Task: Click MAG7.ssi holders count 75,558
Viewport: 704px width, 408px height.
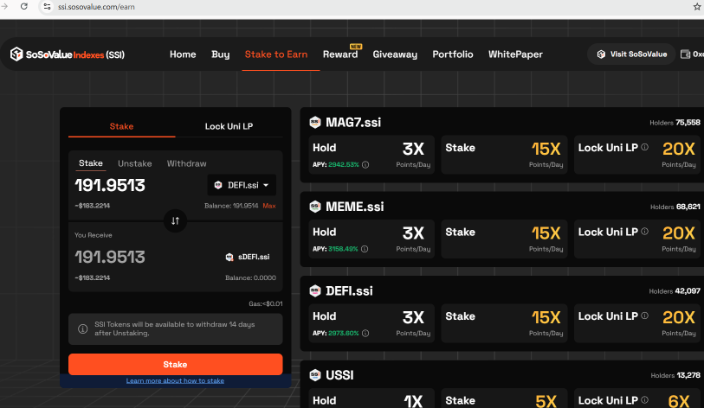Action: tap(688, 122)
